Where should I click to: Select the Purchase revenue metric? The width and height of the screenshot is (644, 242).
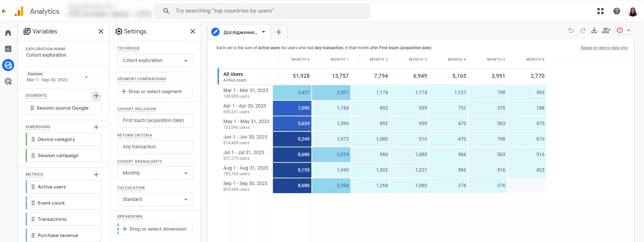pos(63,235)
